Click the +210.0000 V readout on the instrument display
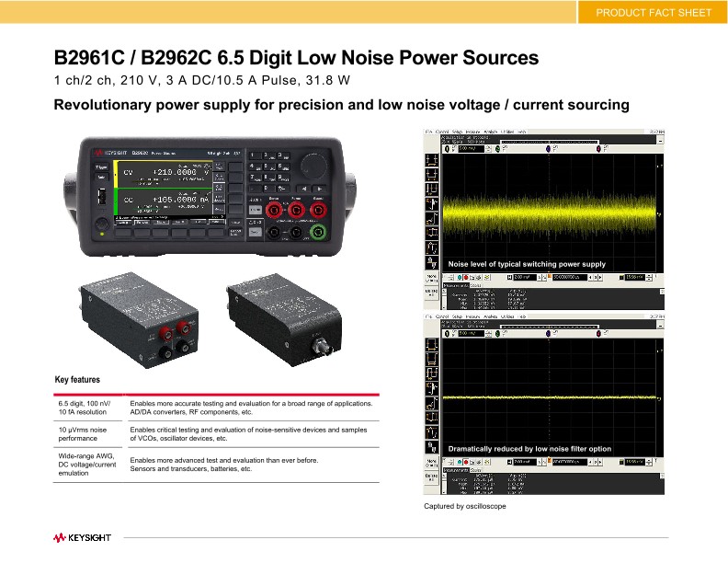The width and height of the screenshot is (728, 563). (x=181, y=172)
